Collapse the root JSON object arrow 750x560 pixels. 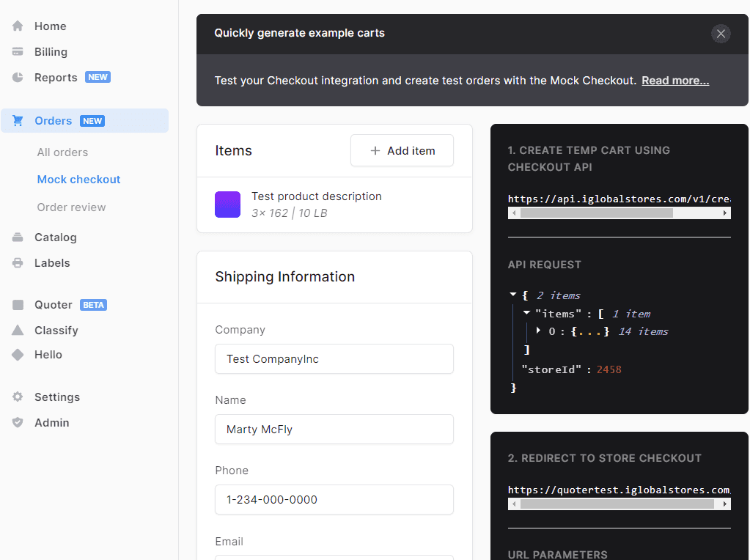pos(513,295)
